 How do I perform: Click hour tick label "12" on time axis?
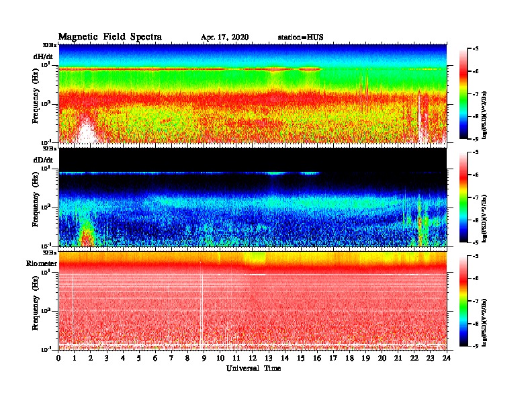253,358
